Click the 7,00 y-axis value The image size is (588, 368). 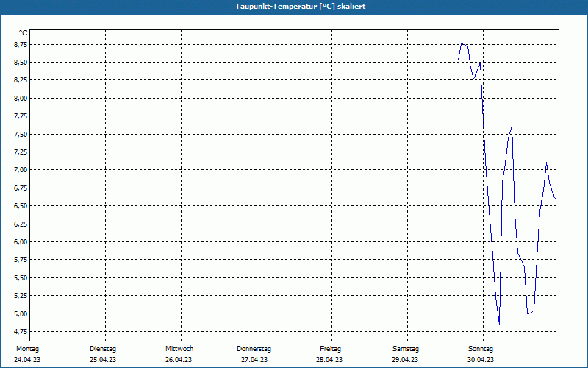click(x=21, y=170)
